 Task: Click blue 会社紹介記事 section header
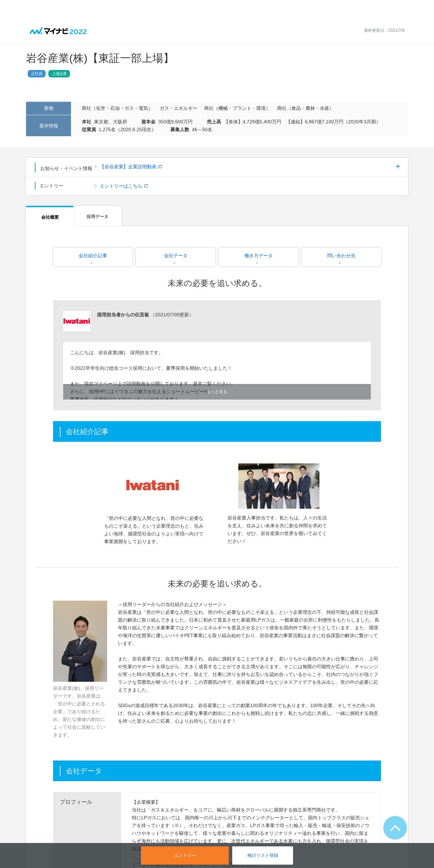click(217, 431)
